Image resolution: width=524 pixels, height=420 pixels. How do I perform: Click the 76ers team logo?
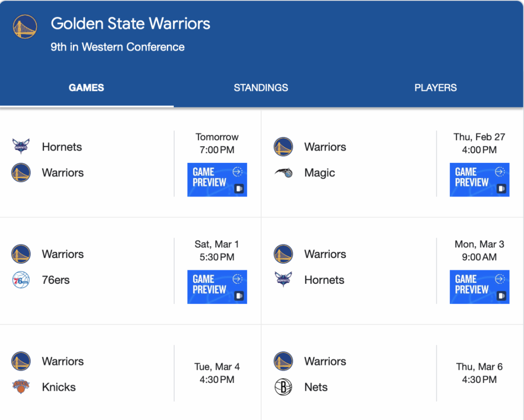point(21,280)
